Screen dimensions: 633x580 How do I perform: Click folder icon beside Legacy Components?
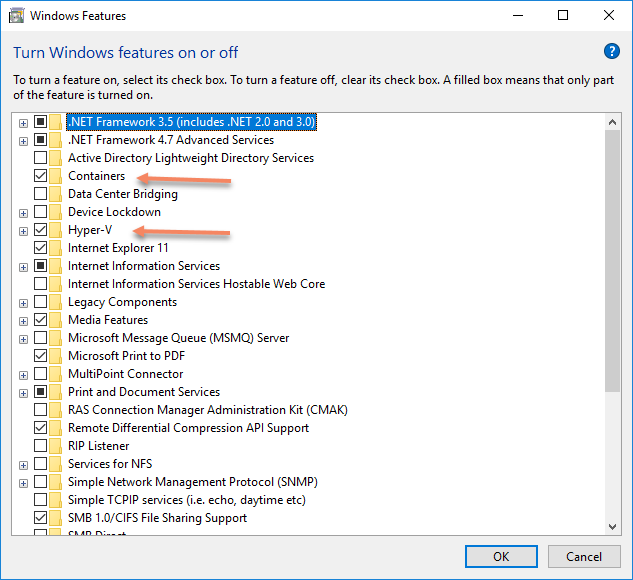coord(56,302)
